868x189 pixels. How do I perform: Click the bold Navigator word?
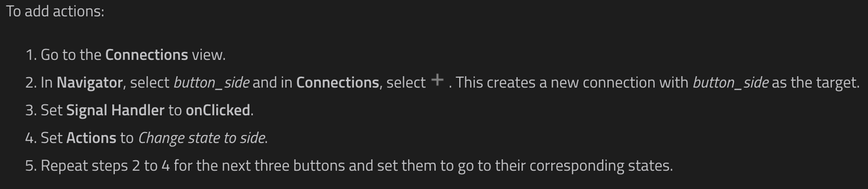90,83
